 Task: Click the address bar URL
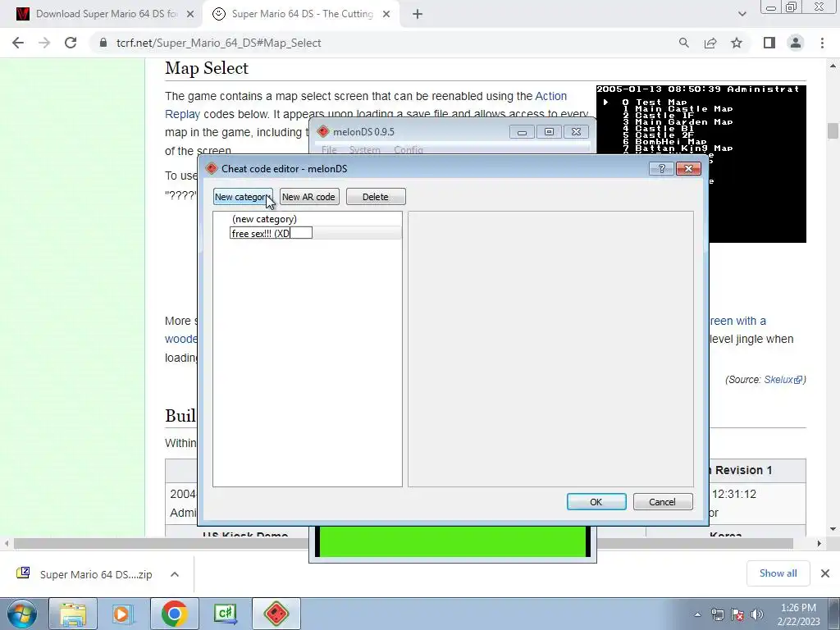tap(218, 43)
